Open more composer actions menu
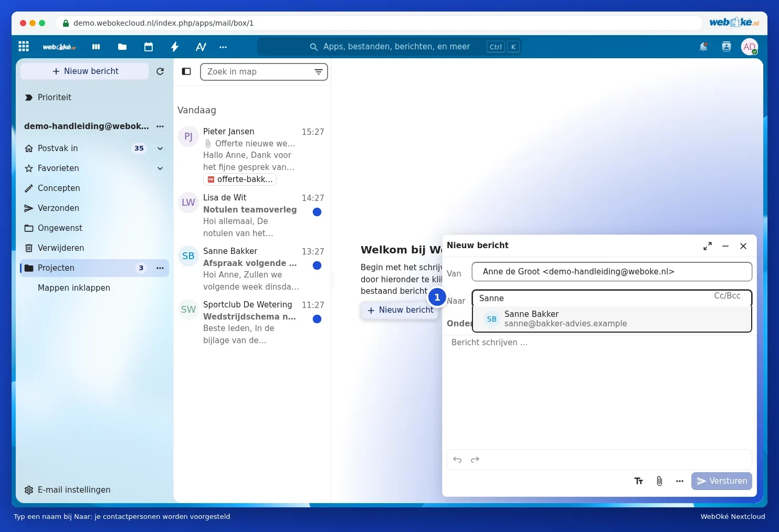 680,481
